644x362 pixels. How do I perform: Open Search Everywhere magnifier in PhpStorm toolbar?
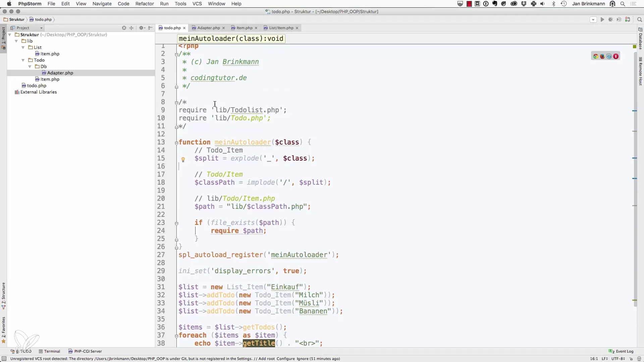click(x=639, y=20)
